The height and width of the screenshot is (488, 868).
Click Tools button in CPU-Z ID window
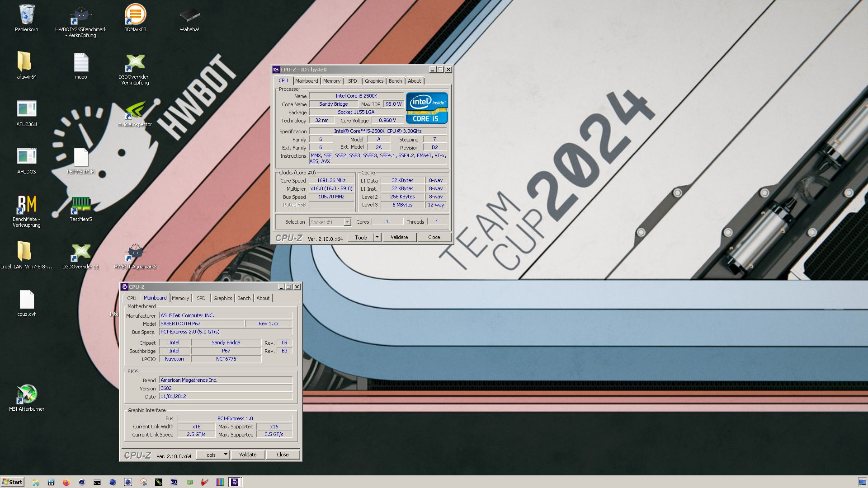(x=361, y=237)
